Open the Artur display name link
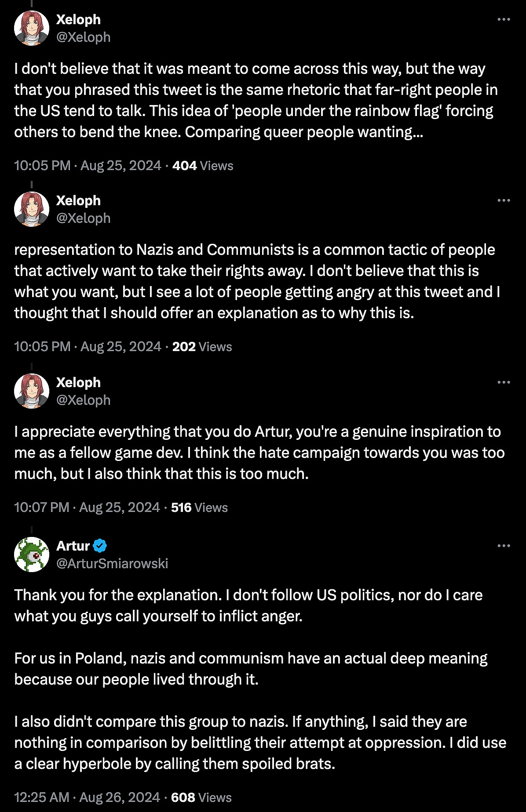The height and width of the screenshot is (812, 526). click(73, 546)
